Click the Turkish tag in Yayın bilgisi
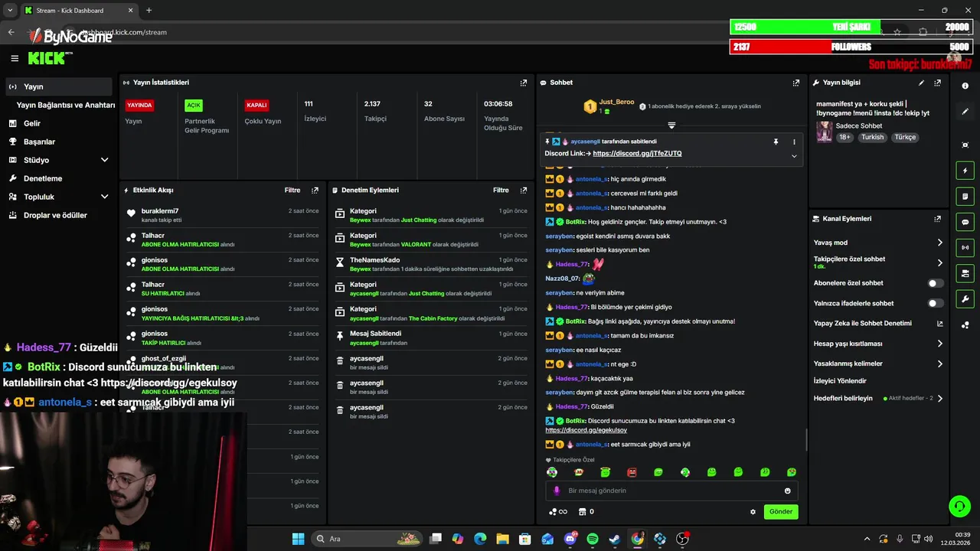The height and width of the screenshot is (551, 980). 872,137
